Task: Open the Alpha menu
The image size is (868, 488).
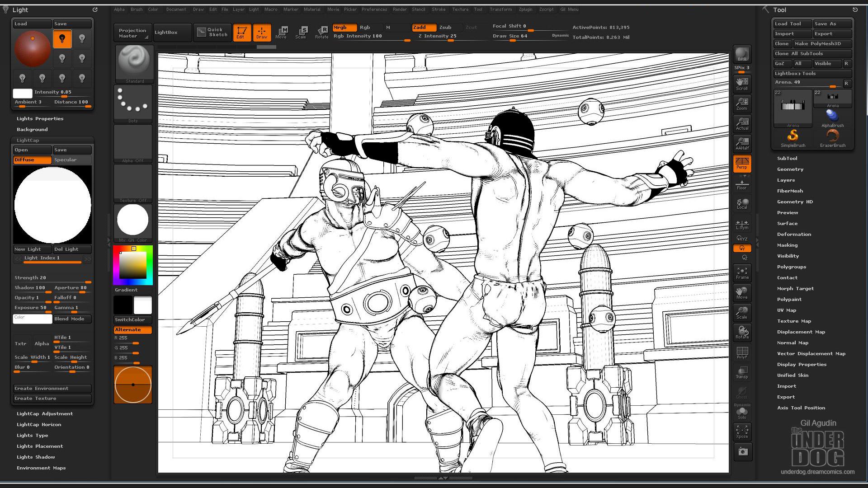Action: point(119,9)
